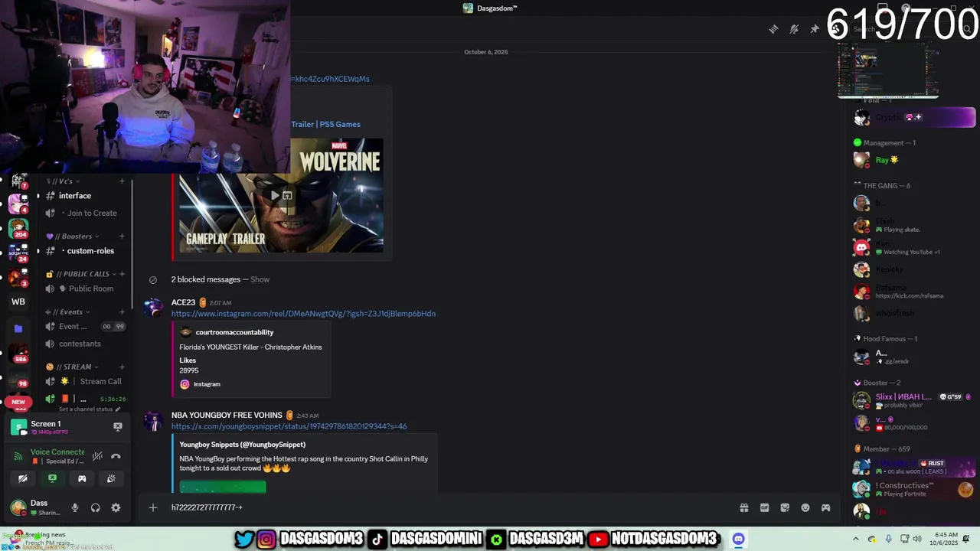
Task: Collapse the // PUBLIC CALLS category
Action: pos(80,274)
